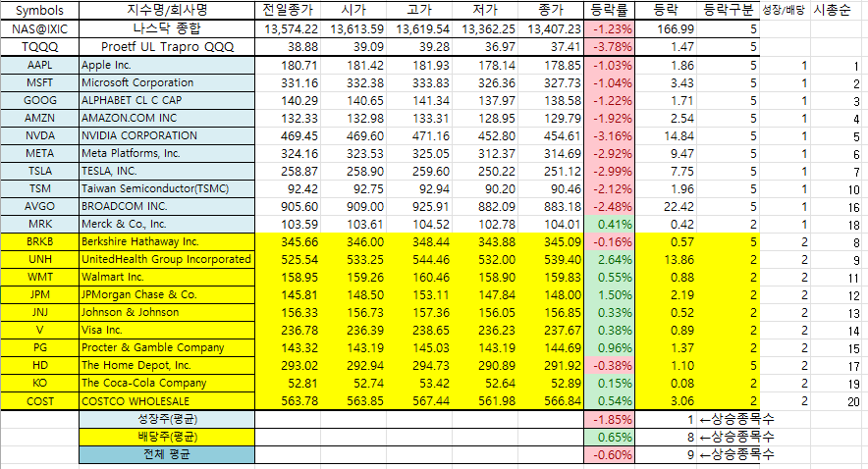Select TQQQ change rate -3.78%
The image size is (868, 469).
click(609, 47)
